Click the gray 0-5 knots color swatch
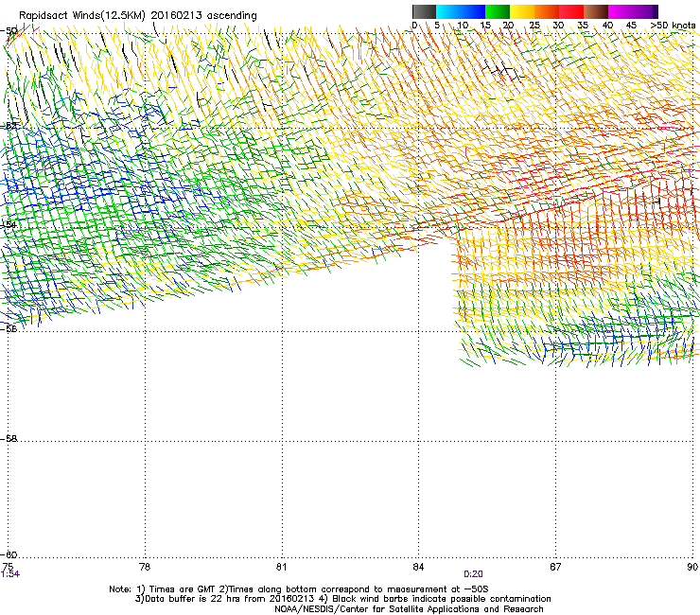Image resolution: width=700 pixels, height=615 pixels. 424,11
